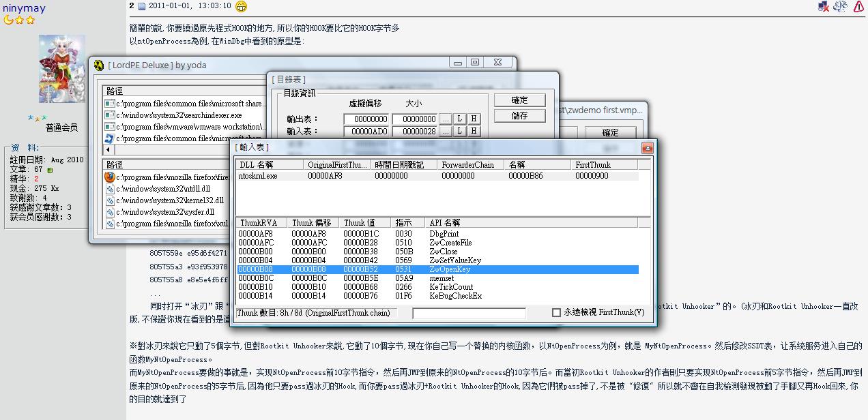Click the user-offline status icon in the post header
This screenshot has width=868, height=420.
[823, 6]
